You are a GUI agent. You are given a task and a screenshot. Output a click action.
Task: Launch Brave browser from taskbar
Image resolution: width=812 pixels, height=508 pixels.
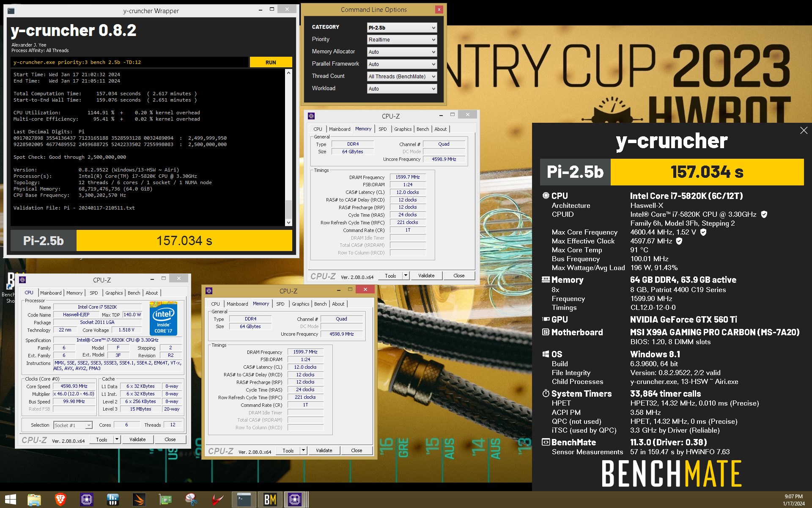coord(60,500)
